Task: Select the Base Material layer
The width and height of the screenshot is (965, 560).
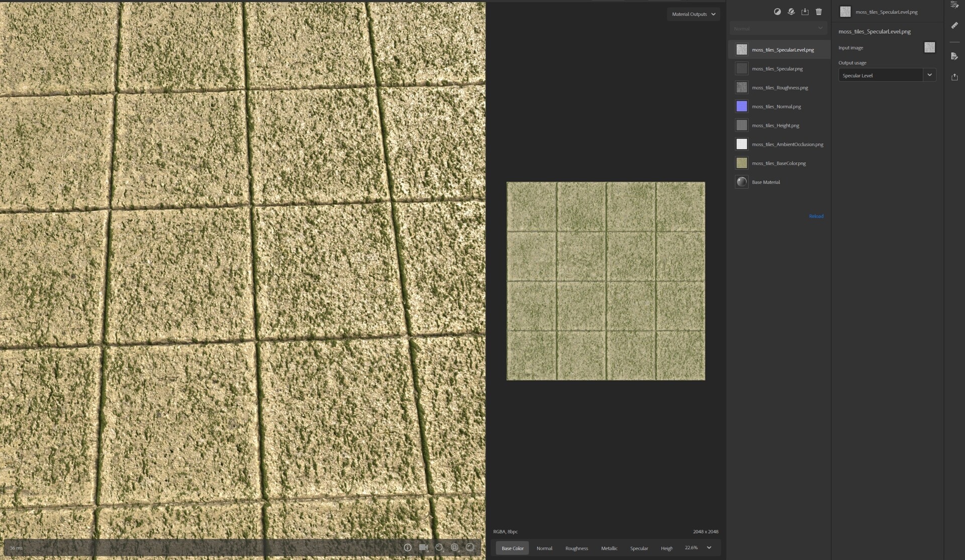Action: [x=765, y=182]
